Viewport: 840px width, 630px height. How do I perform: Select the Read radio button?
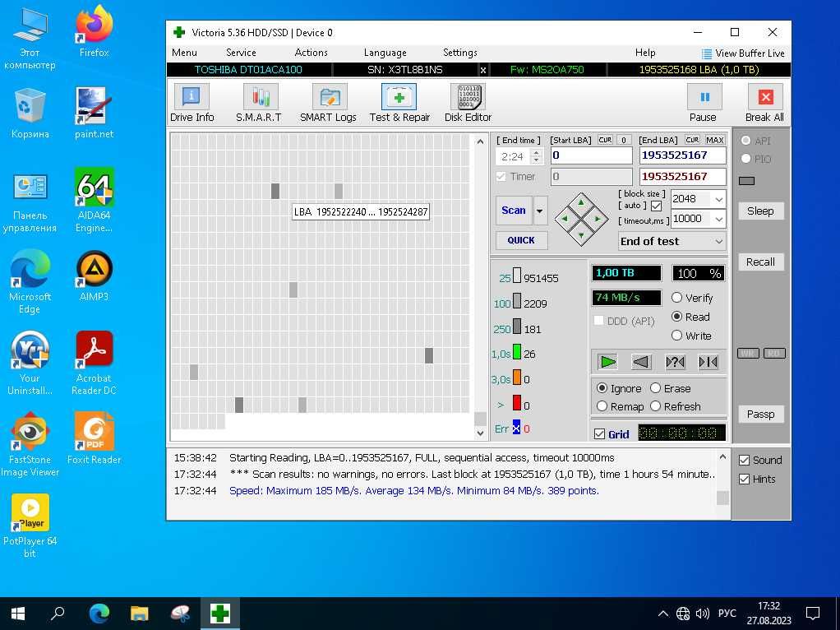(x=676, y=317)
